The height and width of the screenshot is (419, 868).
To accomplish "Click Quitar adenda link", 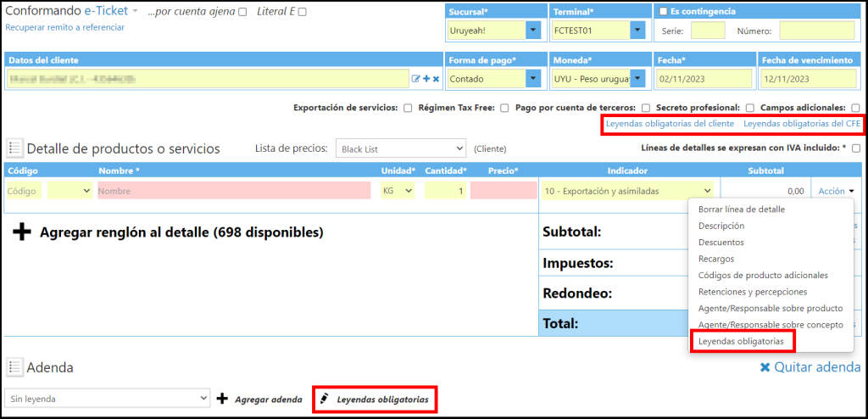I will click(x=810, y=367).
